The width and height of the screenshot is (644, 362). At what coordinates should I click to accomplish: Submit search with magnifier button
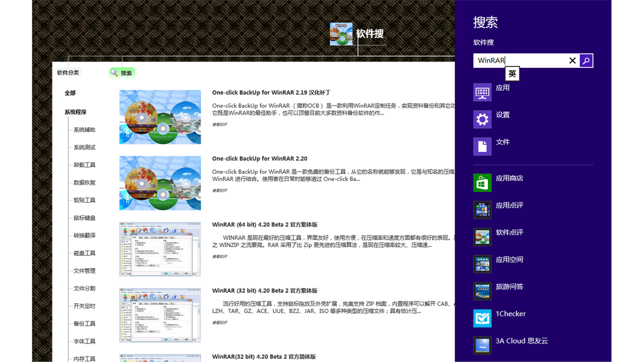point(586,60)
